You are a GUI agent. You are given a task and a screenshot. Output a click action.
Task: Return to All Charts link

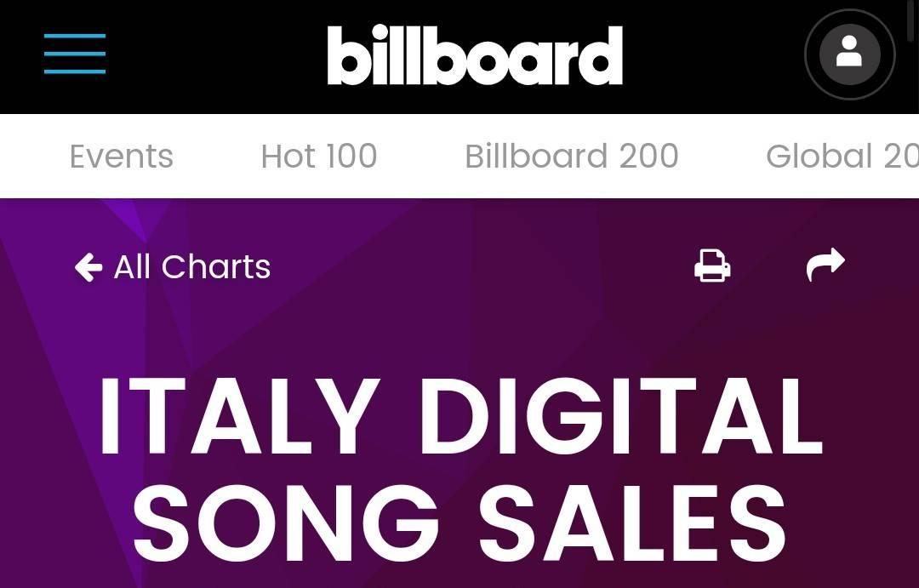tap(172, 267)
